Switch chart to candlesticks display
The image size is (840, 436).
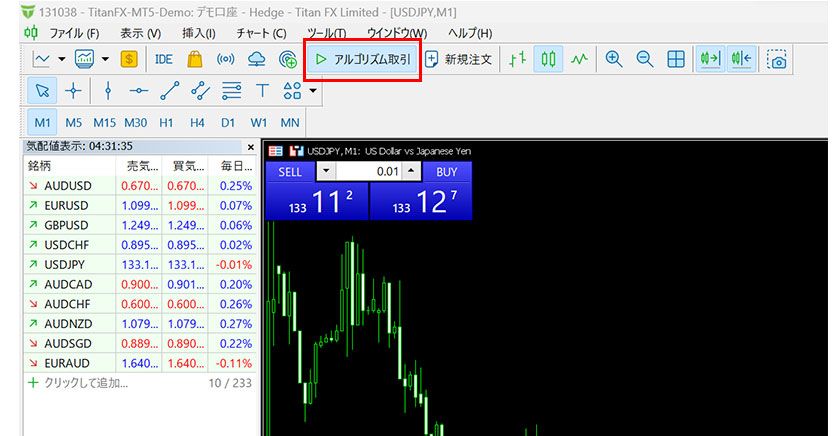coord(548,59)
